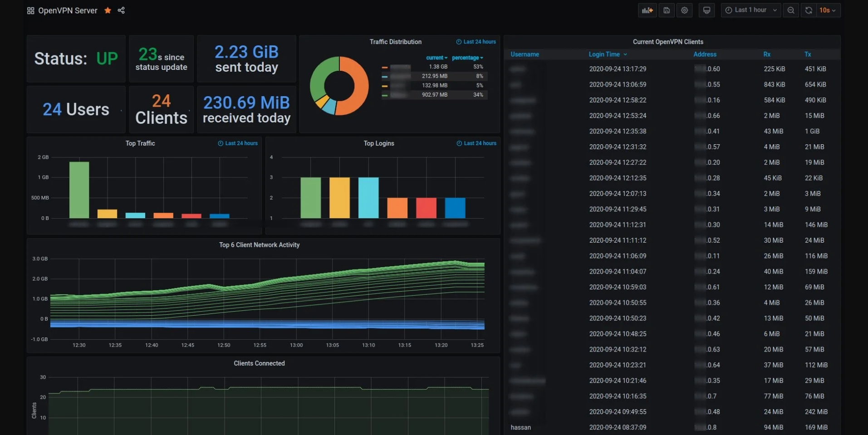Viewport: 868px width, 435px height.
Task: Click the tall green bar in Top Traffic
Action: point(79,190)
